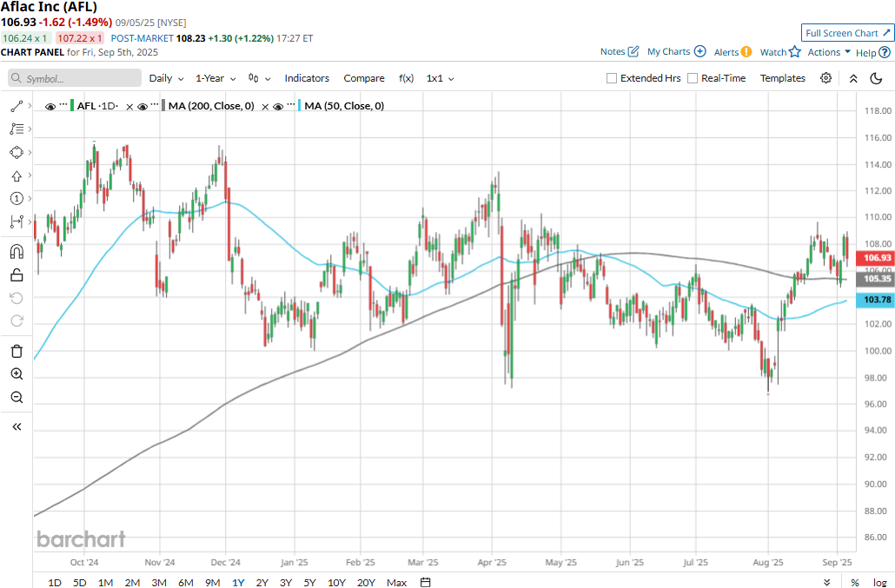This screenshot has height=588, width=895.
Task: Zoom out of the chart
Action: [x=17, y=398]
